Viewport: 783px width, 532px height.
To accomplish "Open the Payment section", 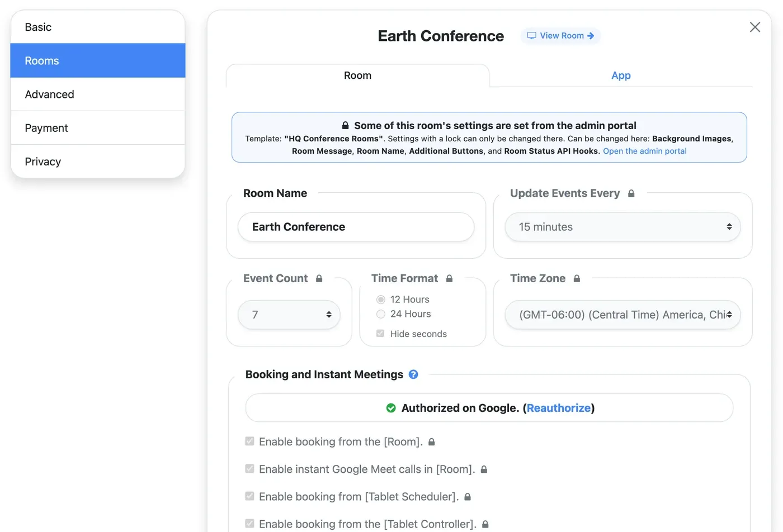I will [98, 128].
